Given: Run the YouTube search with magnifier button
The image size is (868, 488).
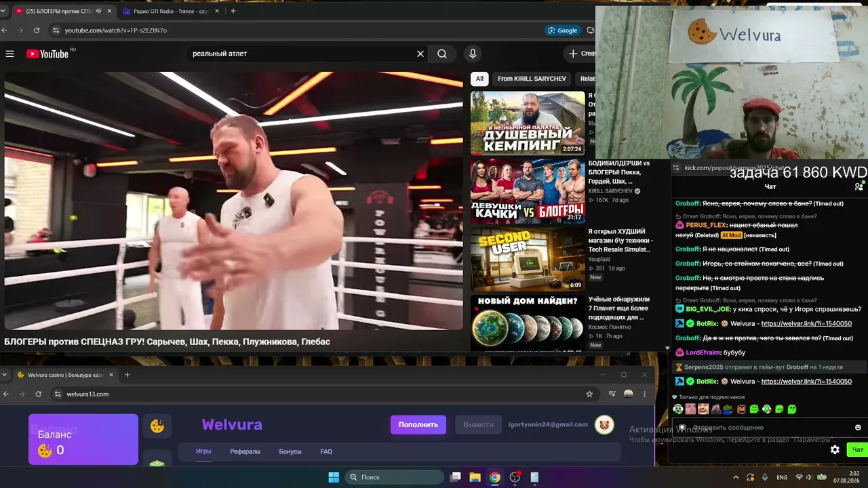Looking at the screenshot, I should pos(442,54).
